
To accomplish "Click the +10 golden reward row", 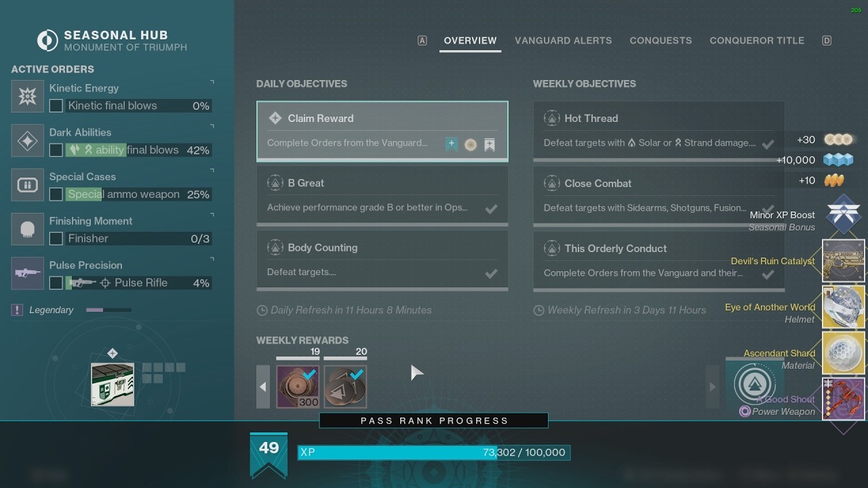I will point(822,180).
